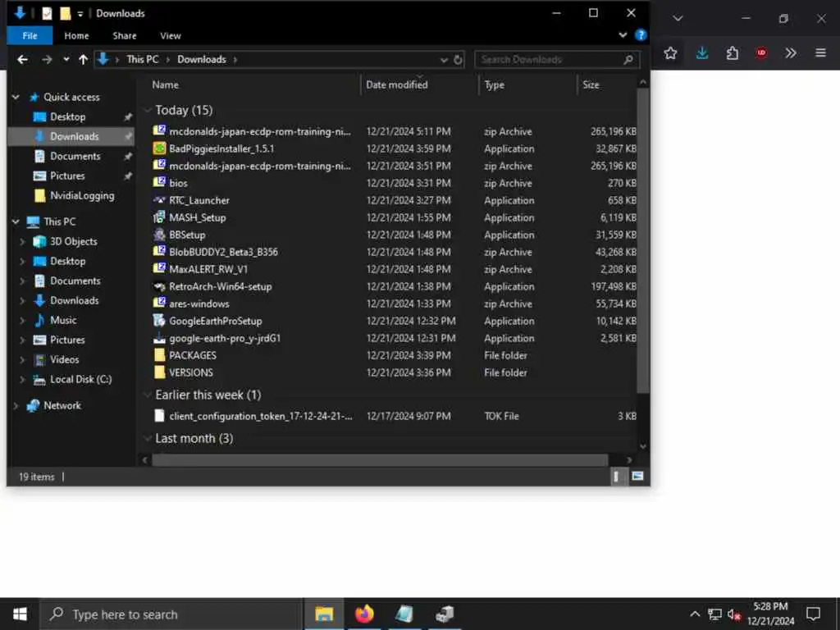Open the browser's list all tabs chevron

[678, 18]
